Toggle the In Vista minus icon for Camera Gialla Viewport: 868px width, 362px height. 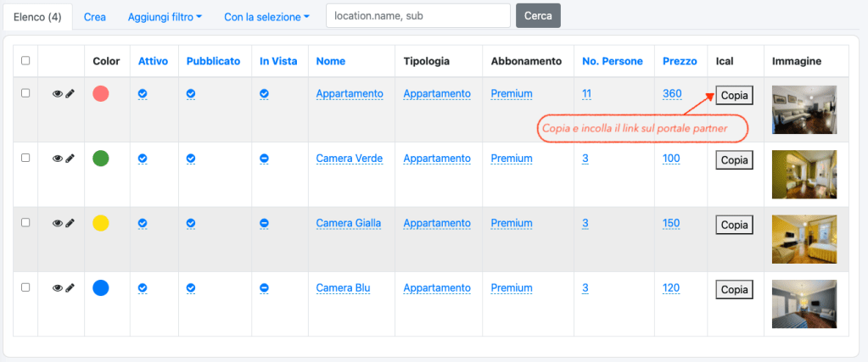(x=264, y=223)
